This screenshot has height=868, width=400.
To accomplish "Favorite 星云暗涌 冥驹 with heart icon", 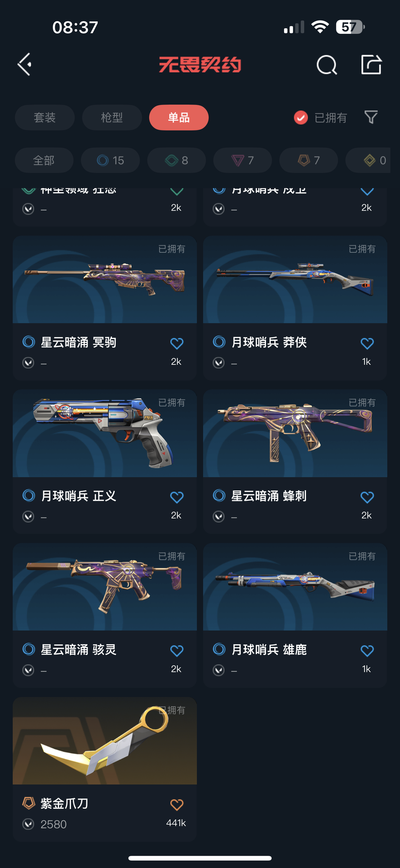I will coord(177,343).
